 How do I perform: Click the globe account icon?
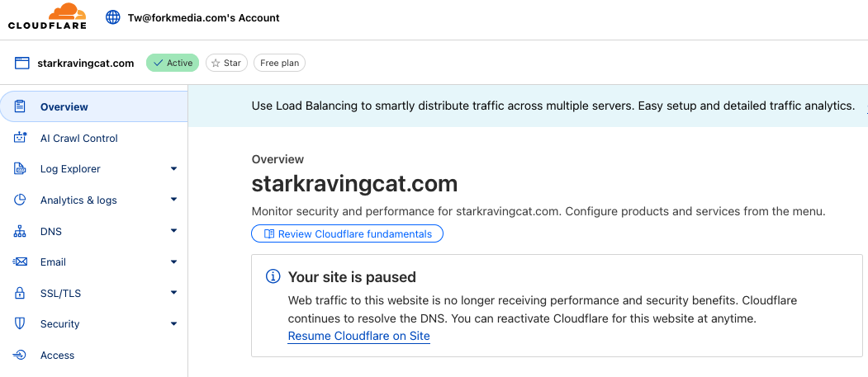click(113, 17)
